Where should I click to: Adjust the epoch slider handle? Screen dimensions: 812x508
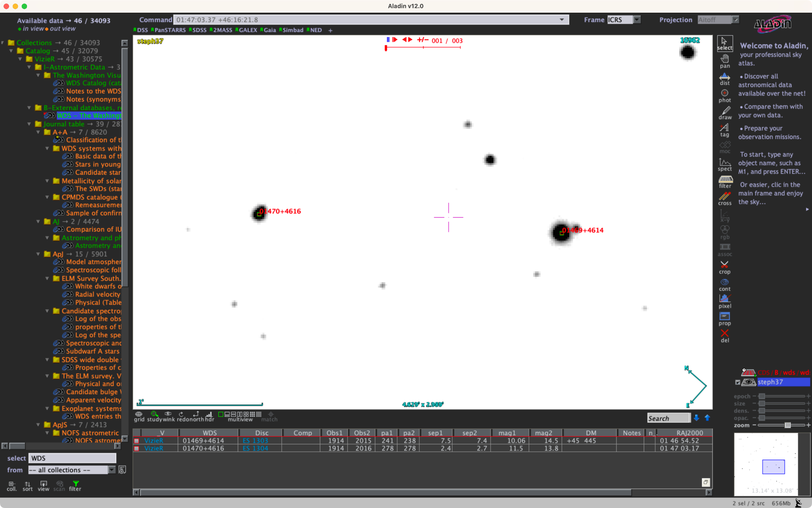pos(762,396)
